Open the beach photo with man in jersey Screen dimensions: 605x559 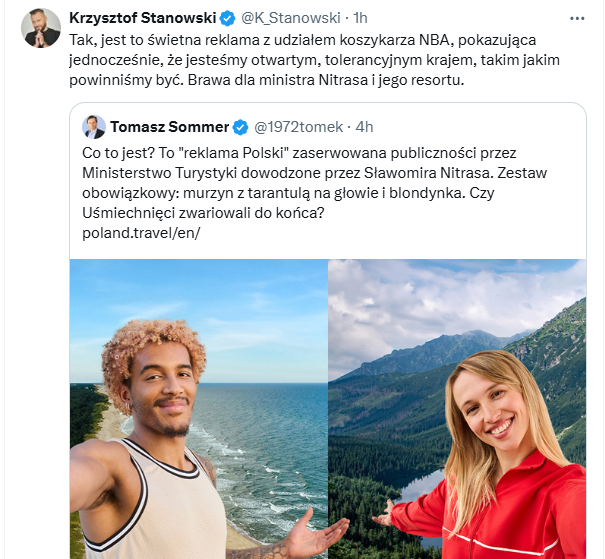coord(199,409)
